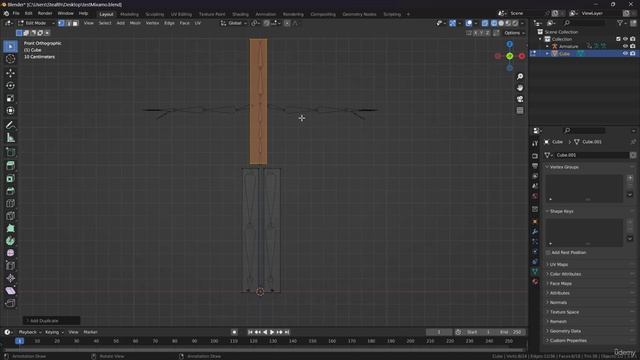
Task: Click the current frame marker on timeline
Action: (x=19, y=341)
